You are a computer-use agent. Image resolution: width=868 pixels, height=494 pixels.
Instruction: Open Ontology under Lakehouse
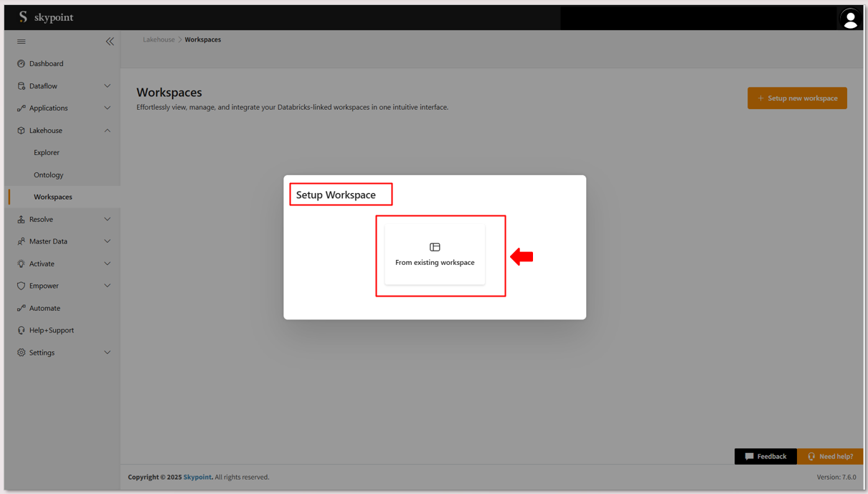tap(48, 174)
